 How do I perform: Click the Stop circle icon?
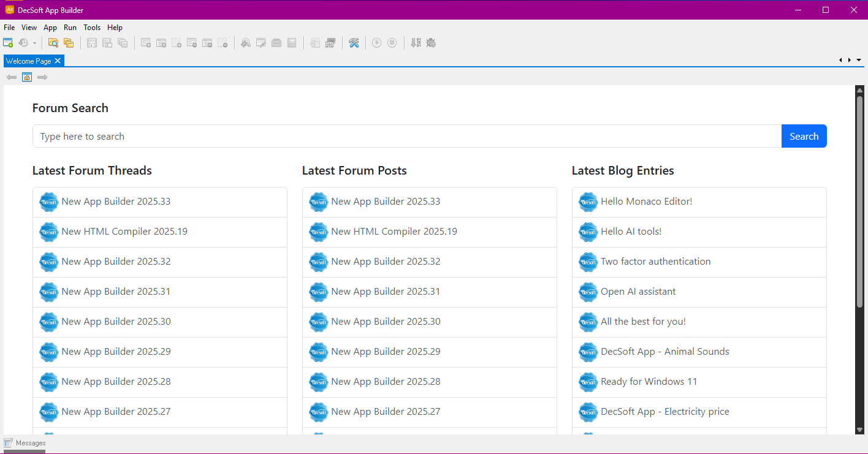(x=392, y=43)
